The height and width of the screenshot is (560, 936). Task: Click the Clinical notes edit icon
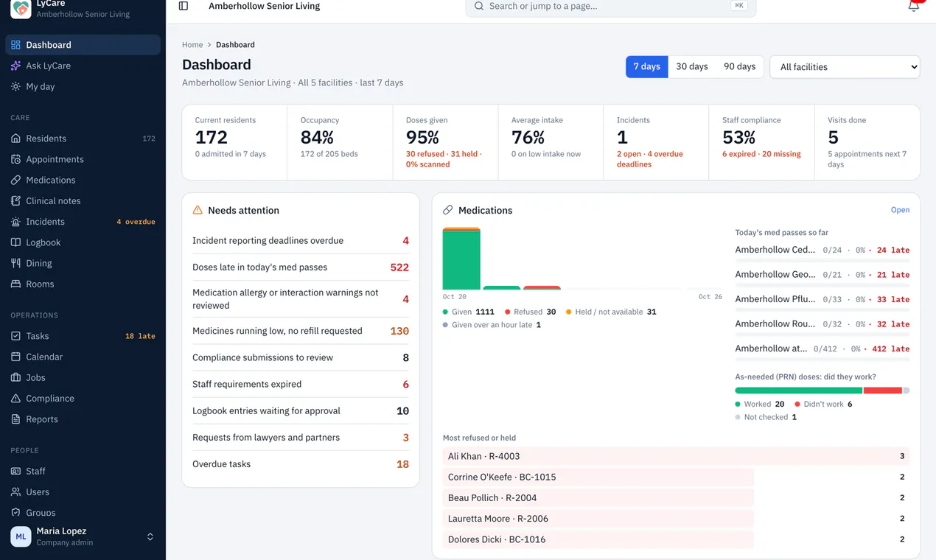coord(15,200)
